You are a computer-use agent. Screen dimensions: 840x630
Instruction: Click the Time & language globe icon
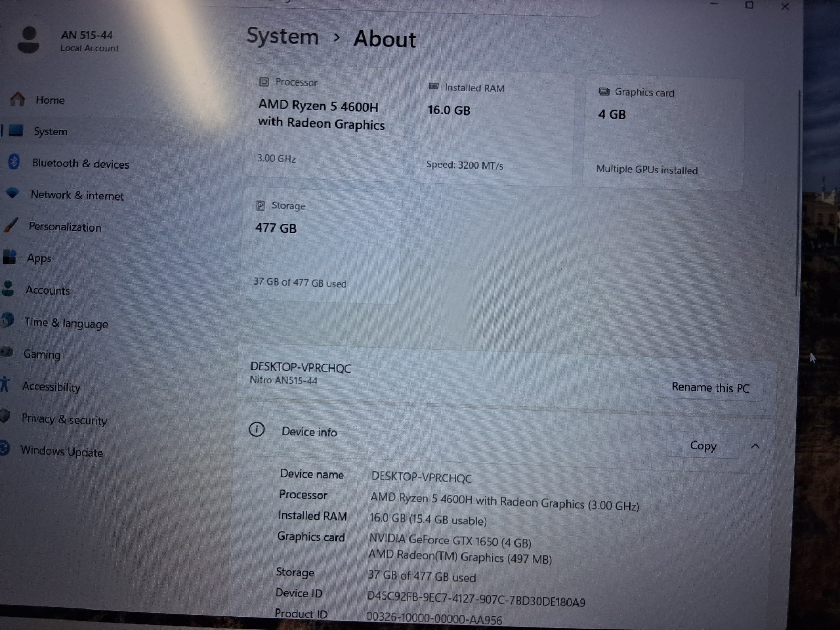[7, 320]
